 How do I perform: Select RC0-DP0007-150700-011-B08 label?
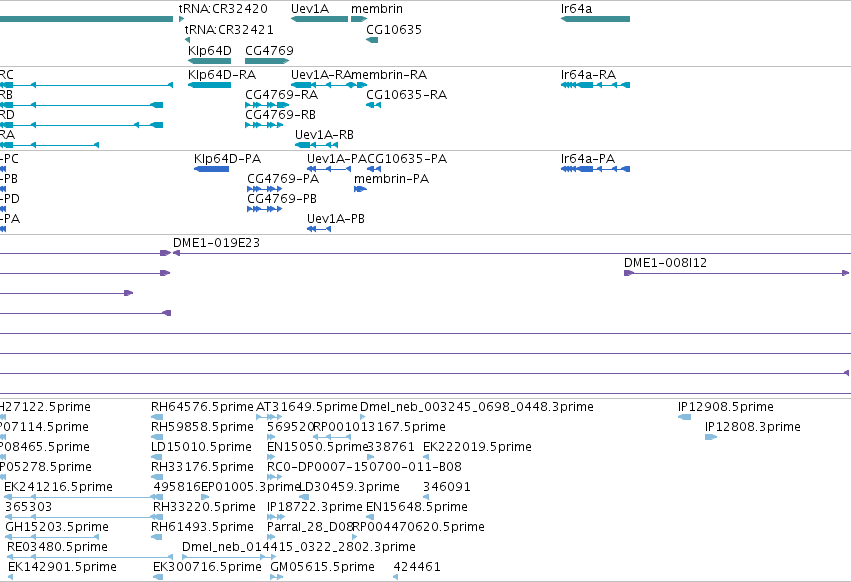pyautogui.click(x=364, y=467)
